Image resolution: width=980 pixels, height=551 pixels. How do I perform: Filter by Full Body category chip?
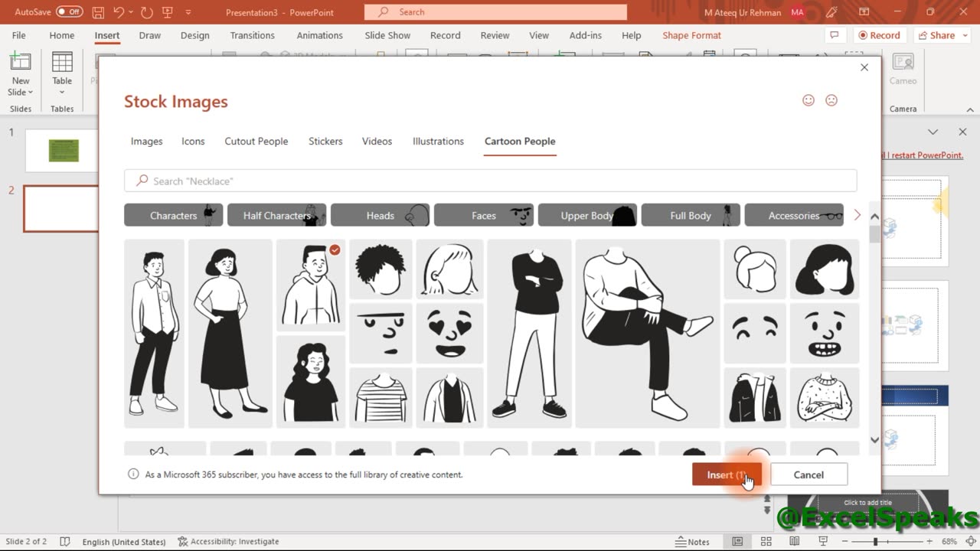(x=691, y=215)
